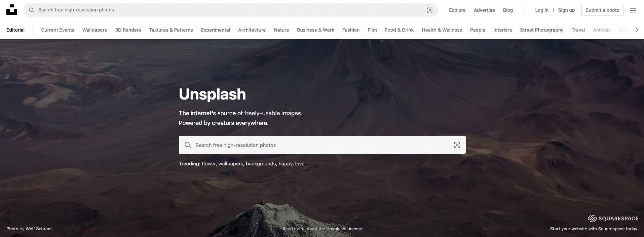Image resolution: width=644 pixels, height=237 pixels.
Task: Click the visual search icon in hero search box
Action: click(x=457, y=145)
